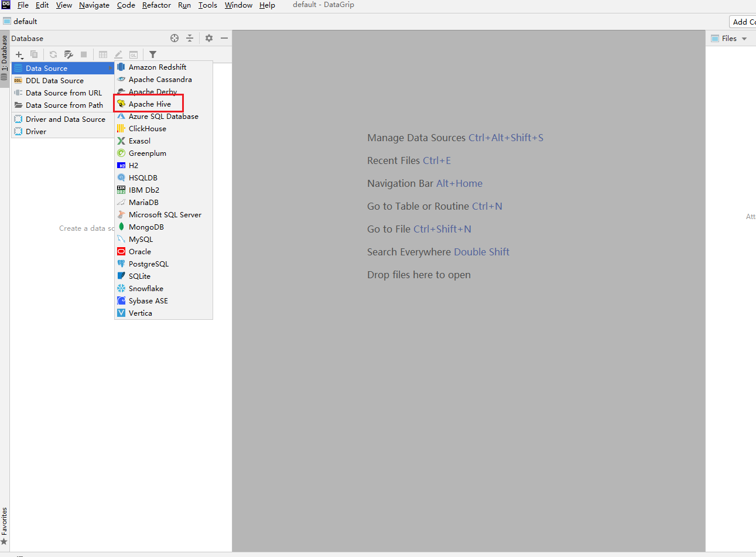Choose Apache Cassandra
Viewport: 756px width, 557px height.
163,79
